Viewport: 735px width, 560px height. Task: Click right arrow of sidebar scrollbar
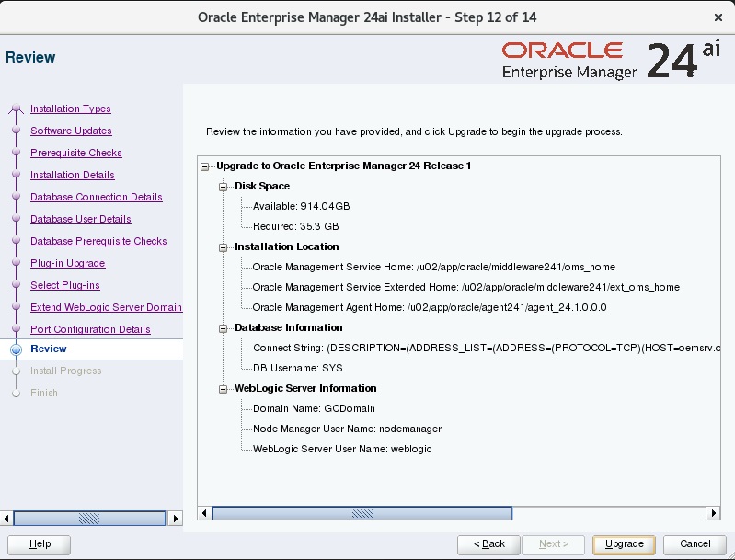[x=176, y=519]
